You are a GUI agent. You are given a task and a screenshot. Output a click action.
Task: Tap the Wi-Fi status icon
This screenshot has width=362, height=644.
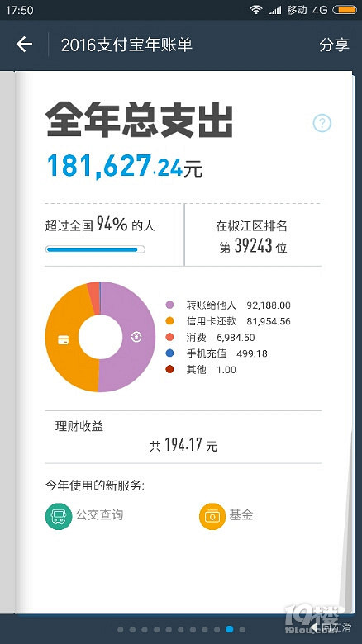click(x=256, y=10)
